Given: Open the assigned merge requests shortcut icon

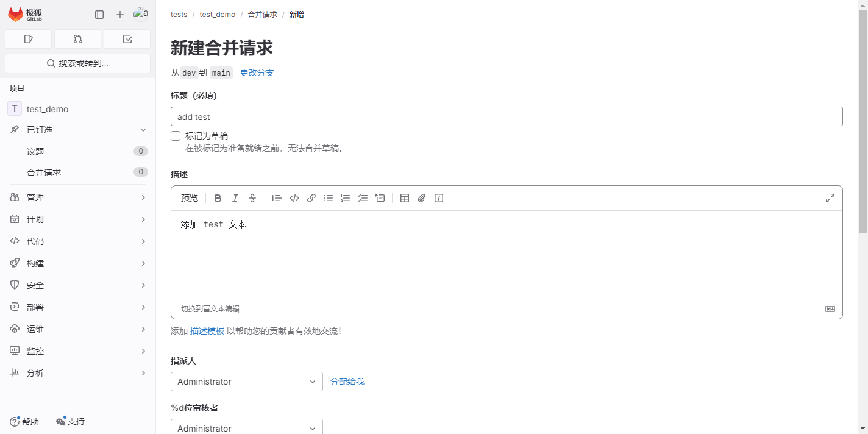Looking at the screenshot, I should tap(77, 39).
